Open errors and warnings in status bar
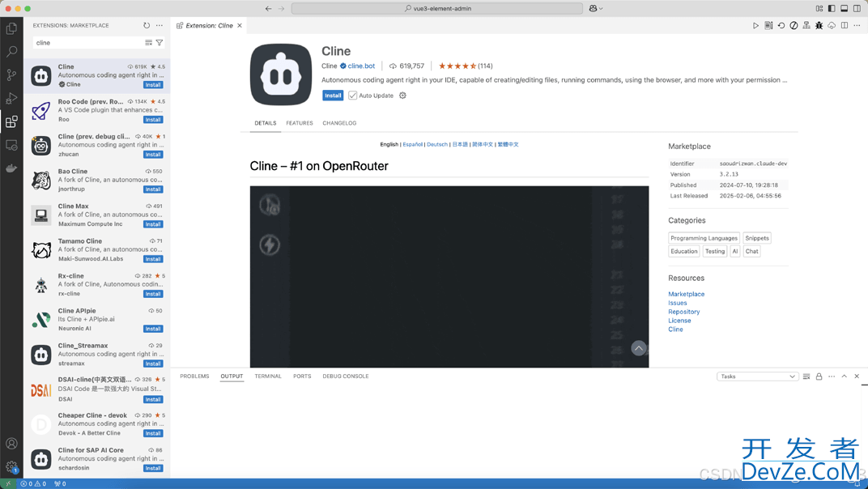 [x=33, y=484]
